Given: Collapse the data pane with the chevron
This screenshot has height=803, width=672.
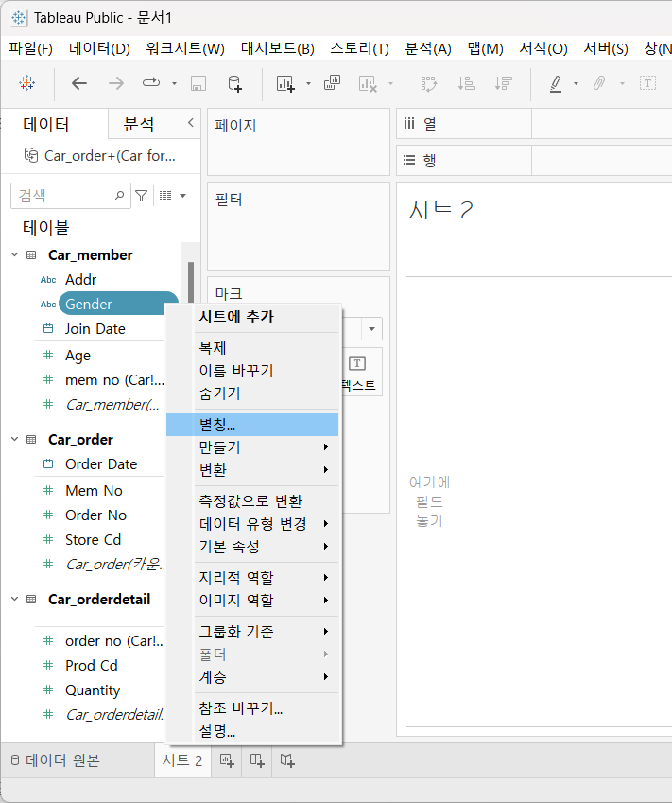Looking at the screenshot, I should tap(190, 122).
